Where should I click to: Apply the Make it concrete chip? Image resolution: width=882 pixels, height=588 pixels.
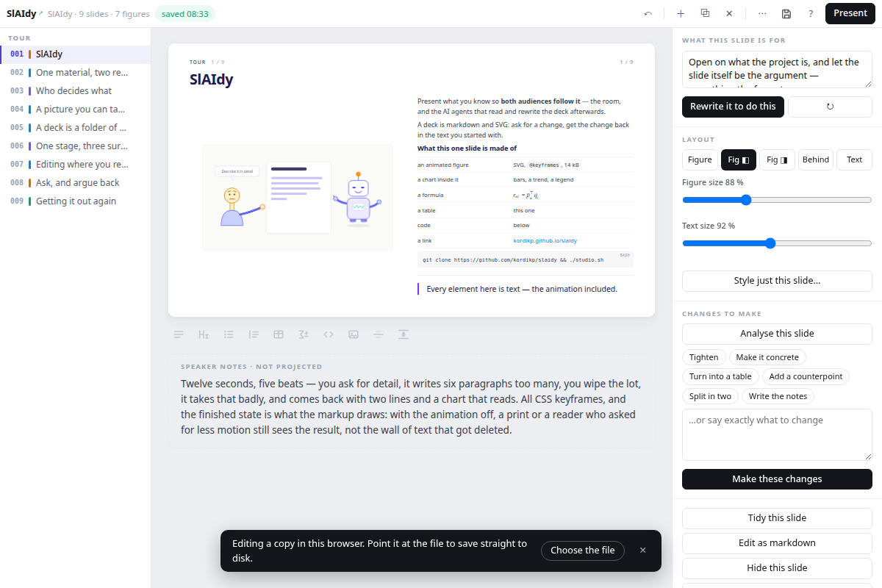point(767,357)
